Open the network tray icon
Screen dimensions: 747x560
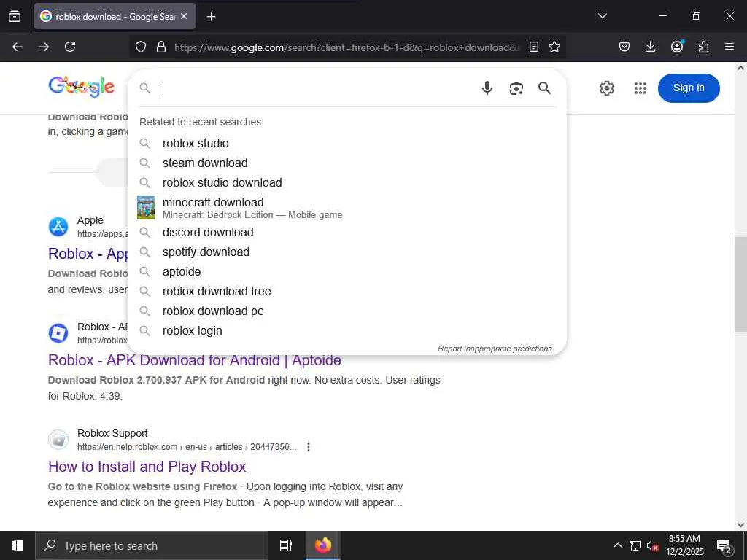(x=635, y=545)
